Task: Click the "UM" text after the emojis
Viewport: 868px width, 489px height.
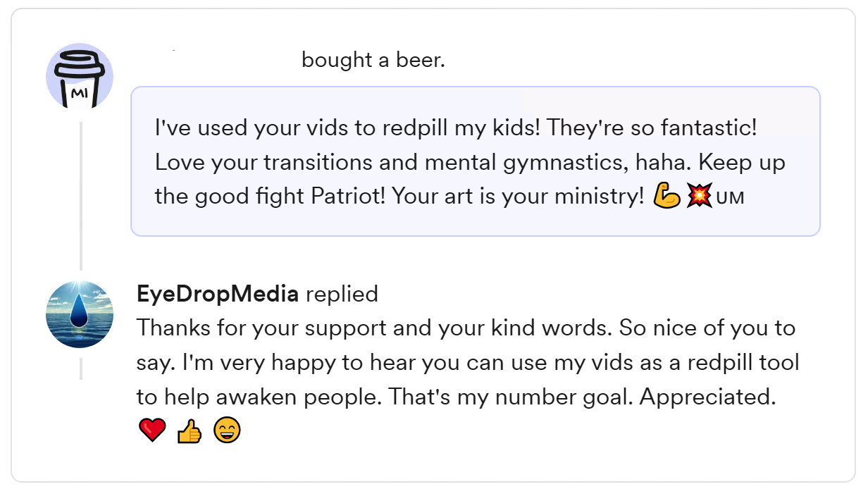Action: click(730, 198)
